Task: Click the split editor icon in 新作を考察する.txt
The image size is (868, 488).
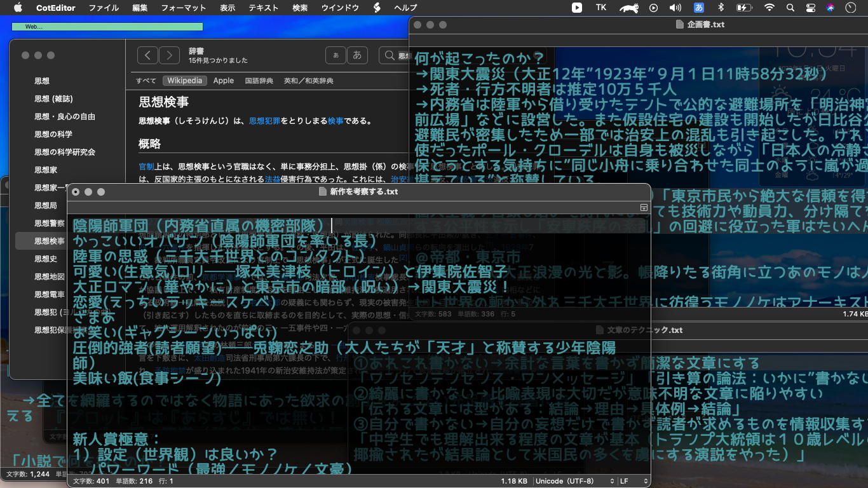Action: pyautogui.click(x=644, y=208)
